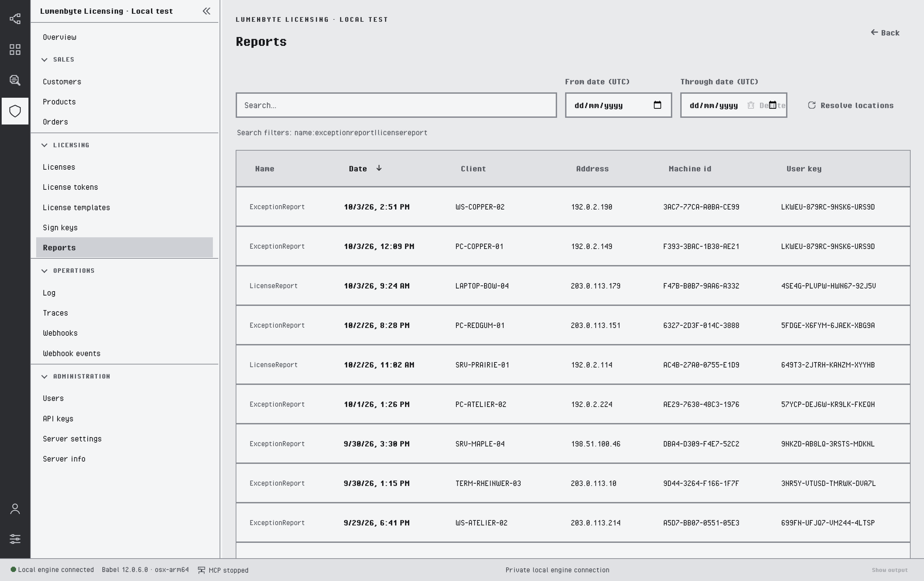Focus the Search reports field
924x581 pixels.
pyautogui.click(x=396, y=105)
